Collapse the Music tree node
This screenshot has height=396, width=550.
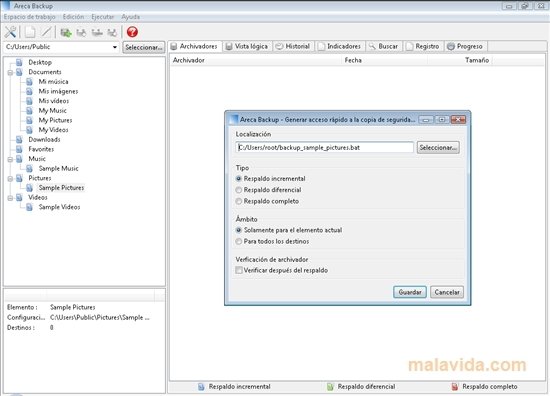[10, 159]
